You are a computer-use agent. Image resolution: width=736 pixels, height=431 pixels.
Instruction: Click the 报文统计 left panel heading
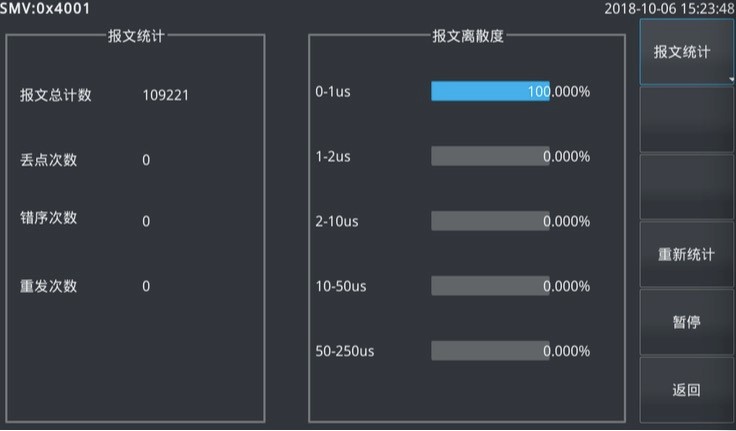click(x=136, y=36)
